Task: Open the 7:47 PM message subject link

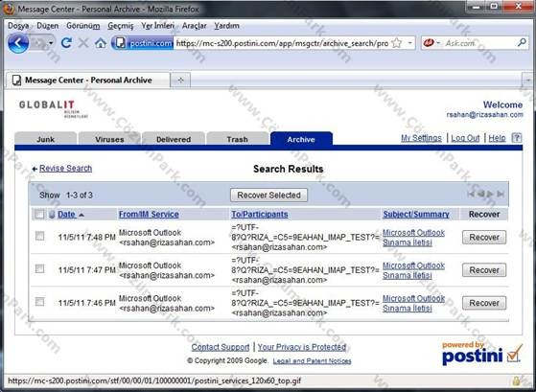Action: pyautogui.click(x=413, y=270)
